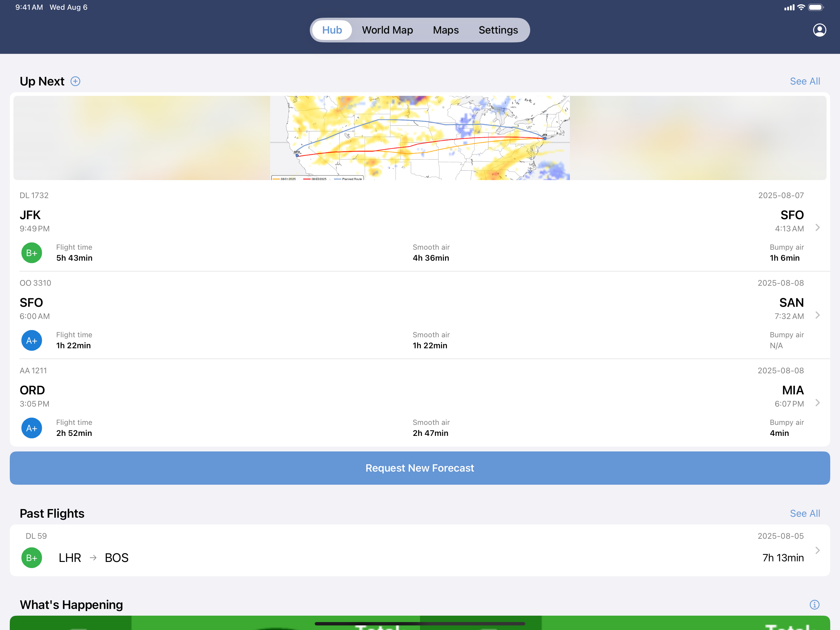The image size is (840, 630).
Task: Open the What's Happening info icon
Action: click(x=814, y=605)
